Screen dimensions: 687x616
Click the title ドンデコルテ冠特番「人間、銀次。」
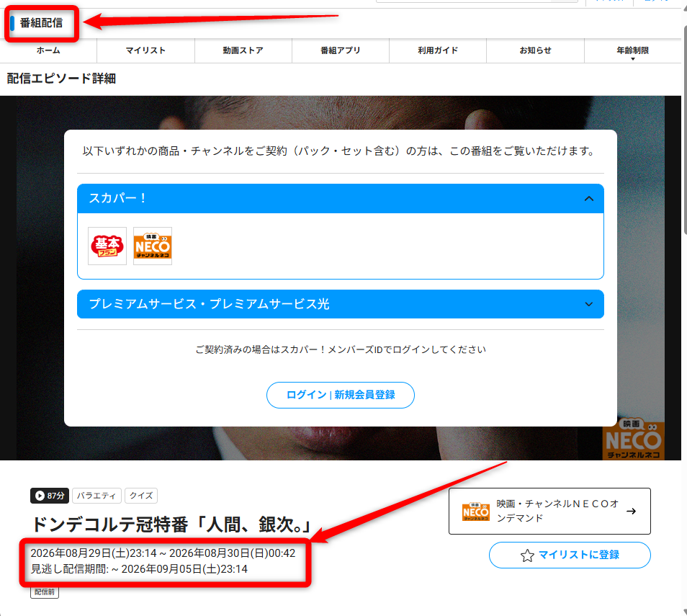pos(171,525)
